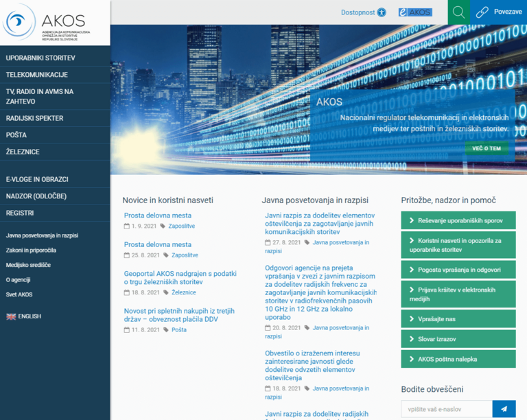
Task: Open Odgovori agencije na prejeta vprašanja article
Action: (320, 292)
